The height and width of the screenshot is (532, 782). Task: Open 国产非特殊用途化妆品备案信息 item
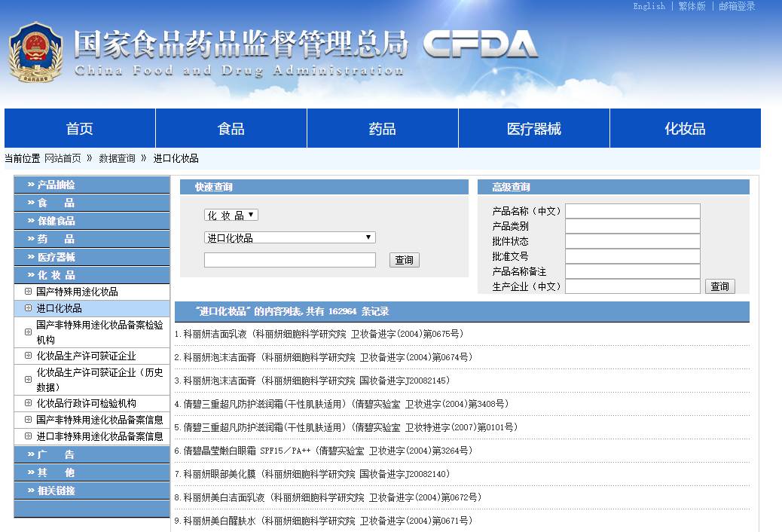99,420
